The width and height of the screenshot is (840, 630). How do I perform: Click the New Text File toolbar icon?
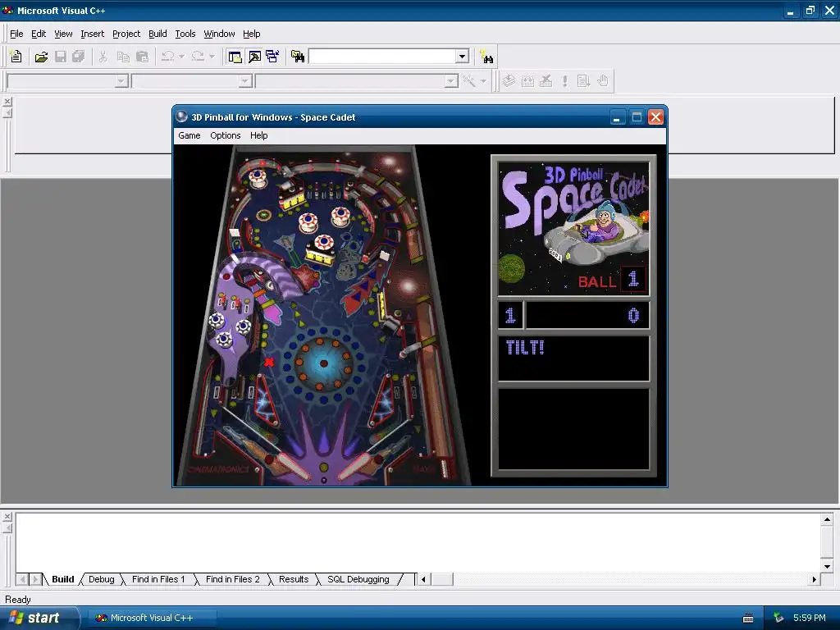pos(16,57)
